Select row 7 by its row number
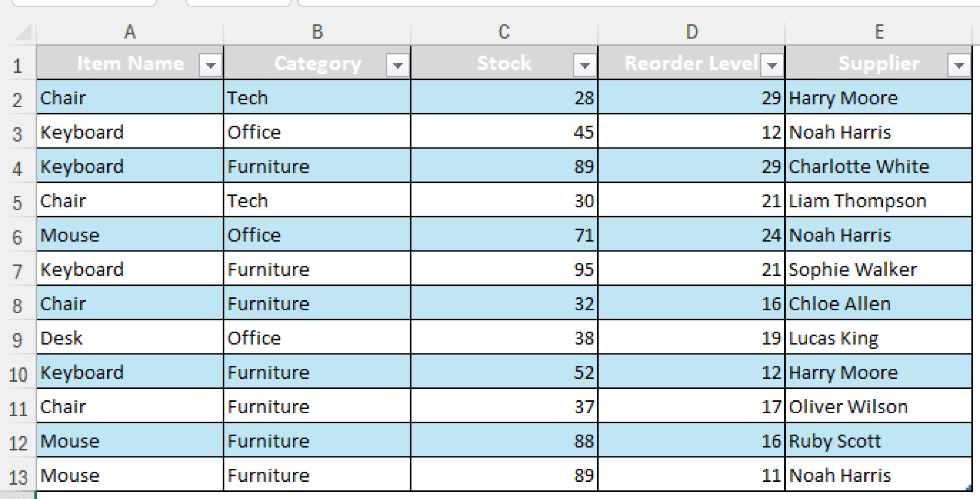This screenshot has height=499, width=980. [18, 269]
